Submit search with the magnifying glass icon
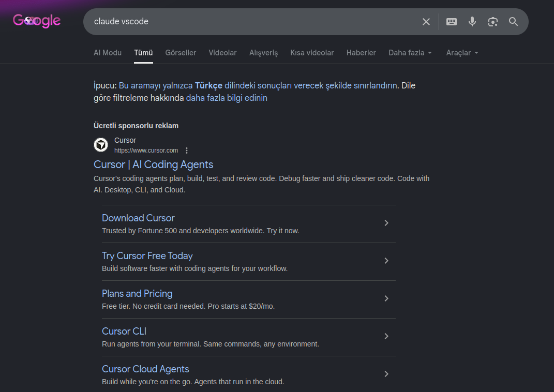 point(513,22)
